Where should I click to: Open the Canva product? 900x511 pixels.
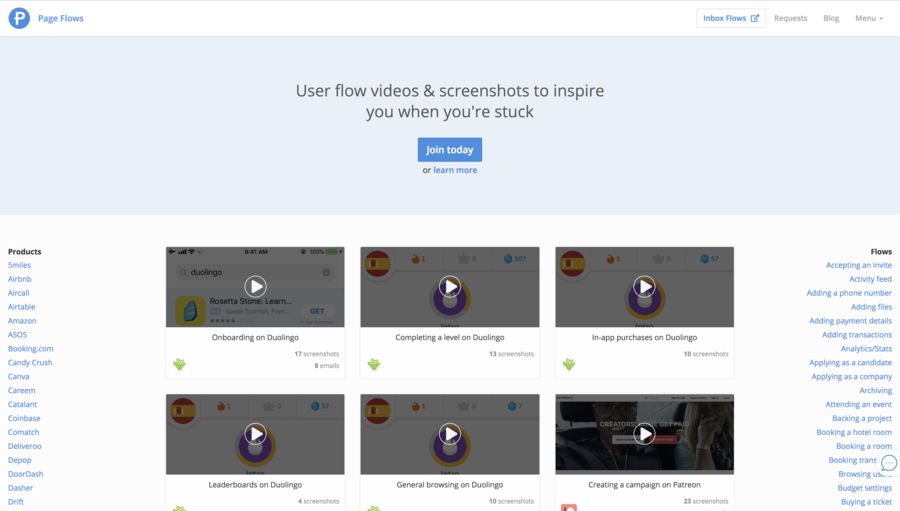pos(18,377)
